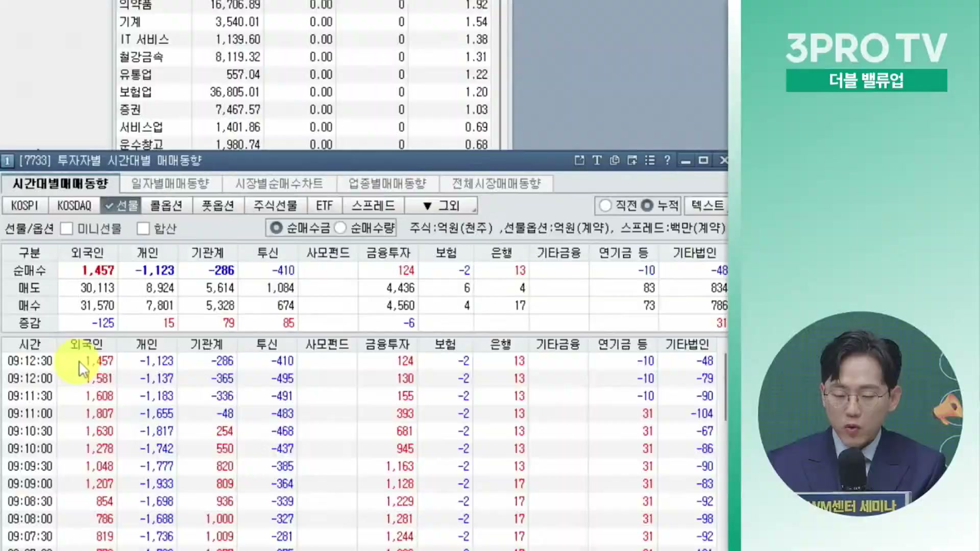Enable the 합산 checkbox
The image size is (980, 551).
(143, 229)
